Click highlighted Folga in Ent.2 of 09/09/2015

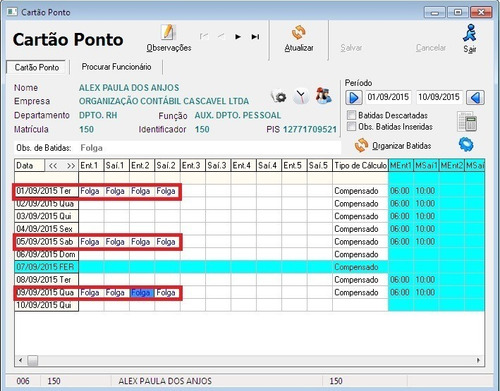(142, 293)
